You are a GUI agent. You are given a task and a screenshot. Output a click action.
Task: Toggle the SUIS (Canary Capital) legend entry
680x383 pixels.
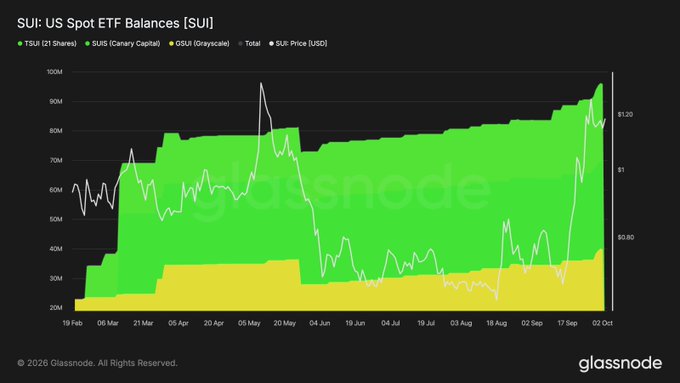coord(123,43)
